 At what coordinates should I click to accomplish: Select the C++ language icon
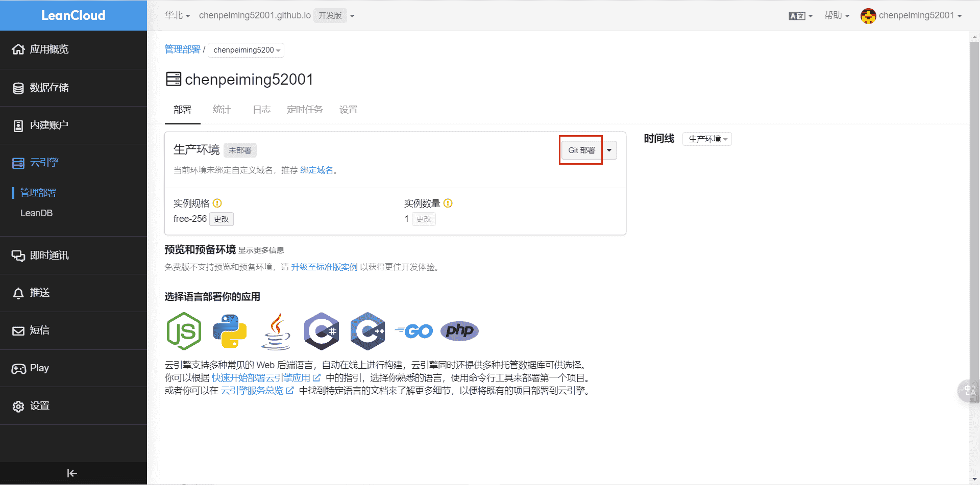click(367, 331)
